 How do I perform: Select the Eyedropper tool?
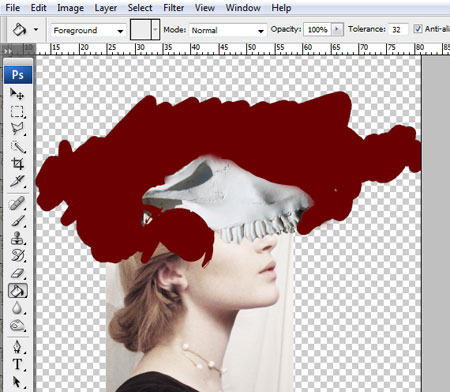pos(17,181)
